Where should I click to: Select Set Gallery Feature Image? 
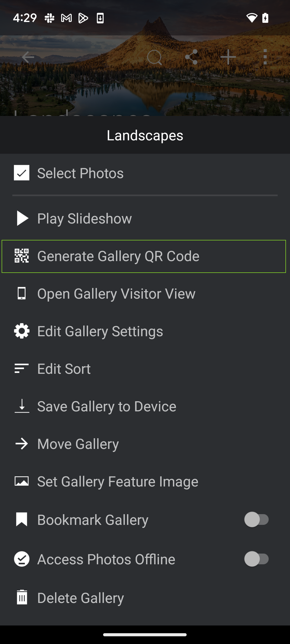[145, 481]
